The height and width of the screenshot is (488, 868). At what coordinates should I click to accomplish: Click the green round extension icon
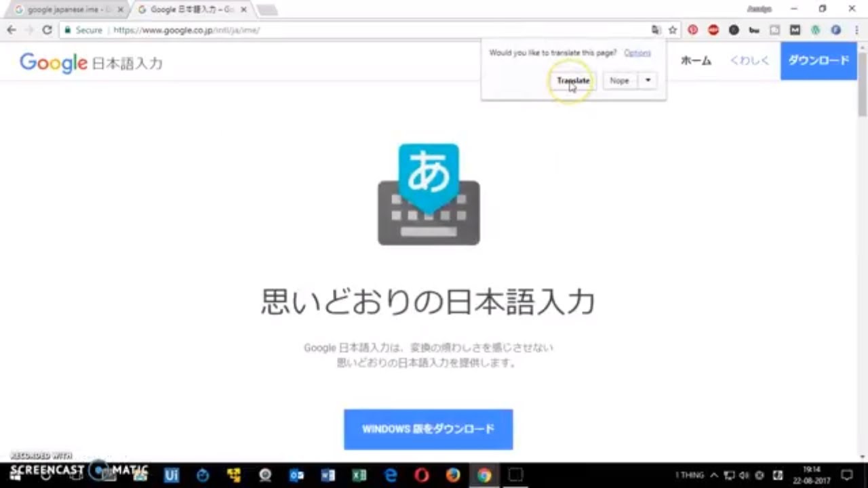[x=815, y=30]
